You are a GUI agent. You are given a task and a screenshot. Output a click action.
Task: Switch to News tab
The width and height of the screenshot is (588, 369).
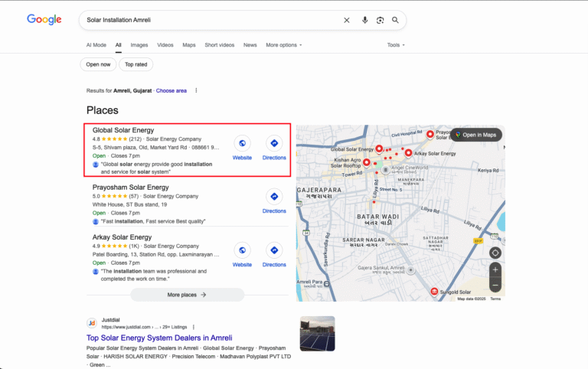pos(250,45)
